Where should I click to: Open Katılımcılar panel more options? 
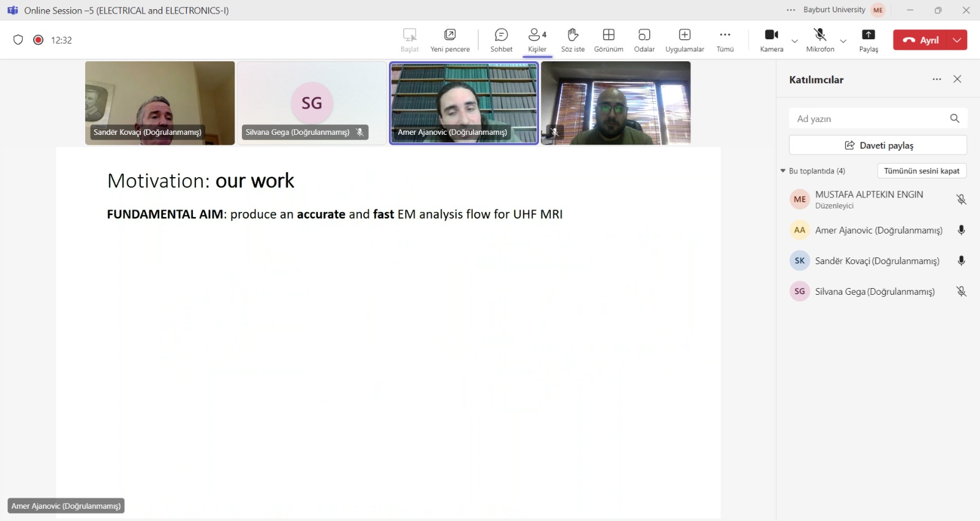click(937, 80)
